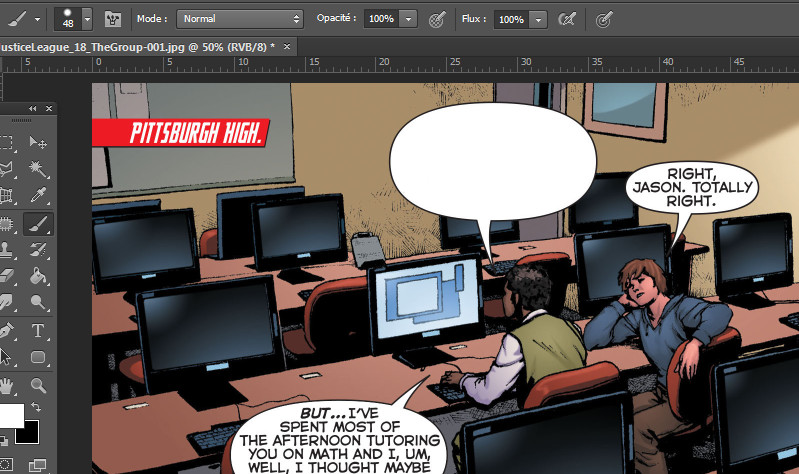Screen dimensions: 799x474
Task: Reset to default black and white colors
Action: [4, 439]
